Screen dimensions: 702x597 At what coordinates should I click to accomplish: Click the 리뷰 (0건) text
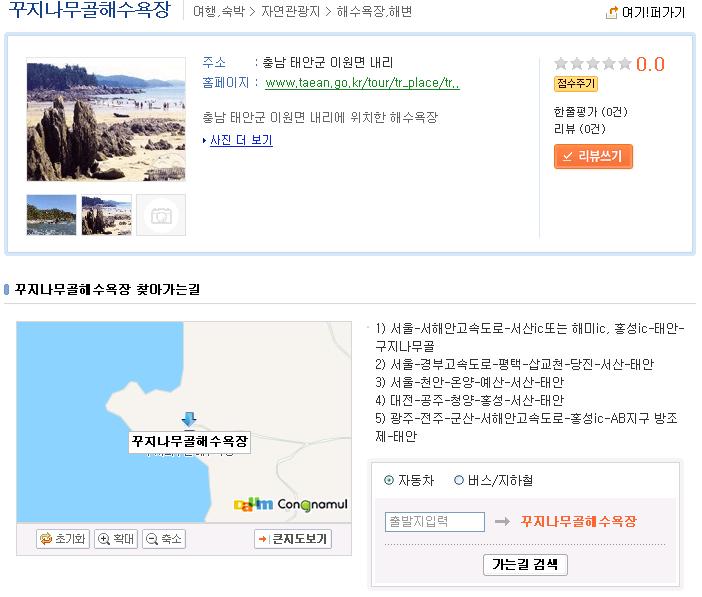579,129
